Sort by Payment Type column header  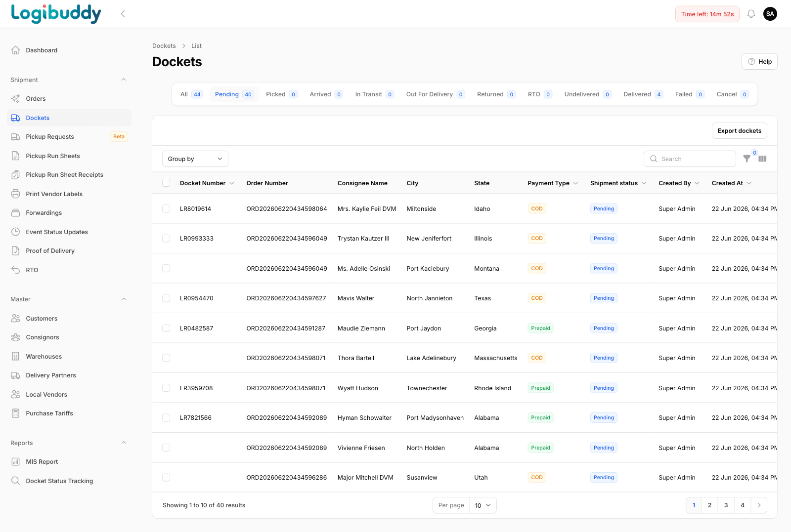(x=553, y=183)
